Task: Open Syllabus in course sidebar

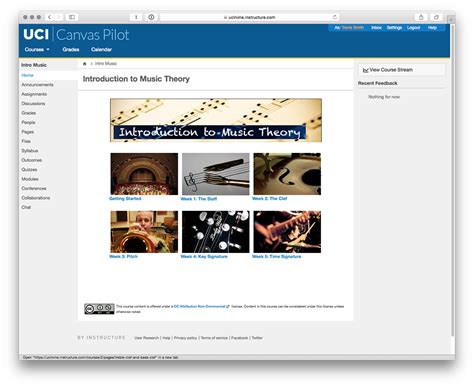Action: [30, 151]
